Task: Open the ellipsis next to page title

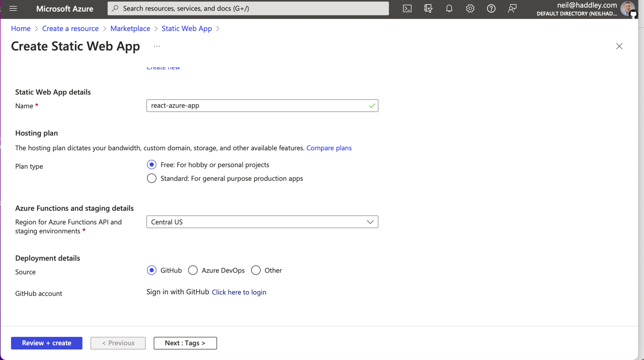Action: click(157, 46)
